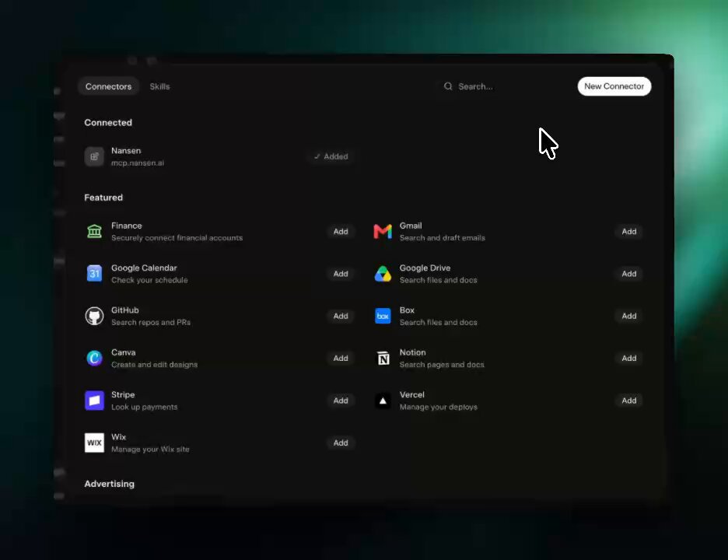Click "Search and draft emails" description
728x560 pixels.
(442, 238)
